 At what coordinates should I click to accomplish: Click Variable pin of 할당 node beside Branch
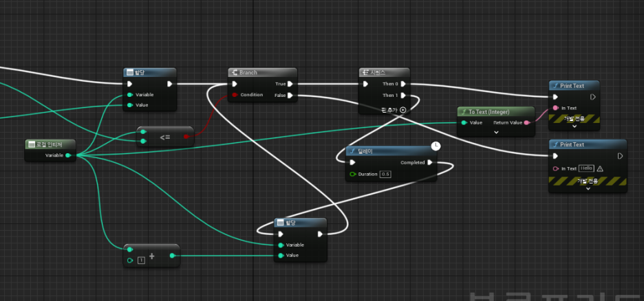[x=130, y=95]
